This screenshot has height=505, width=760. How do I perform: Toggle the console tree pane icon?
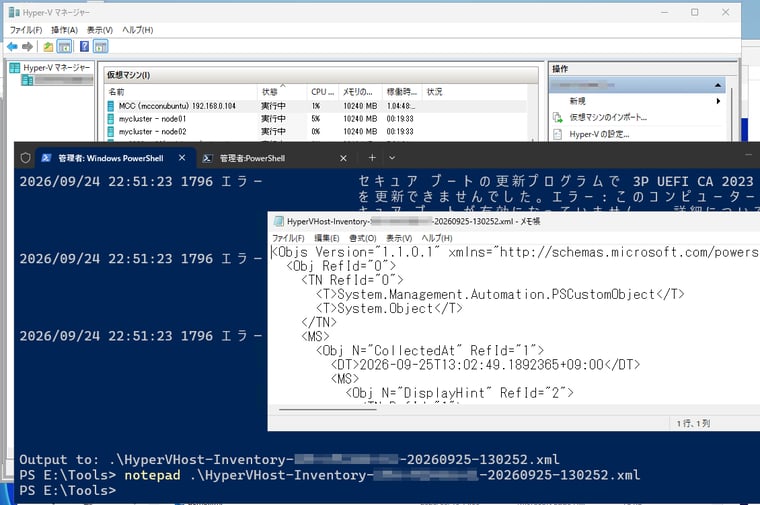(64, 47)
